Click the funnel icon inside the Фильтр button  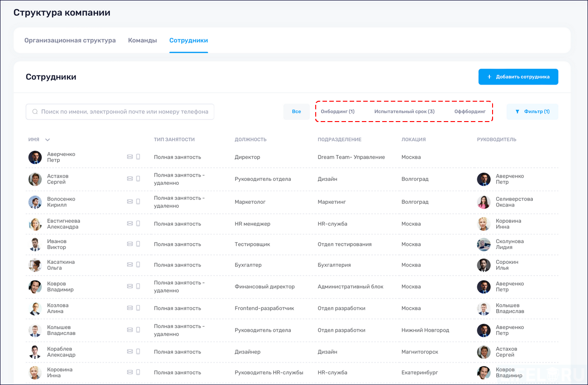(517, 111)
